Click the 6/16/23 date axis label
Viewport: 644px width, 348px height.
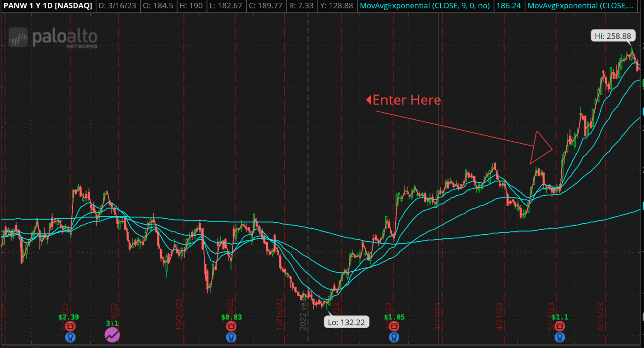(600, 316)
